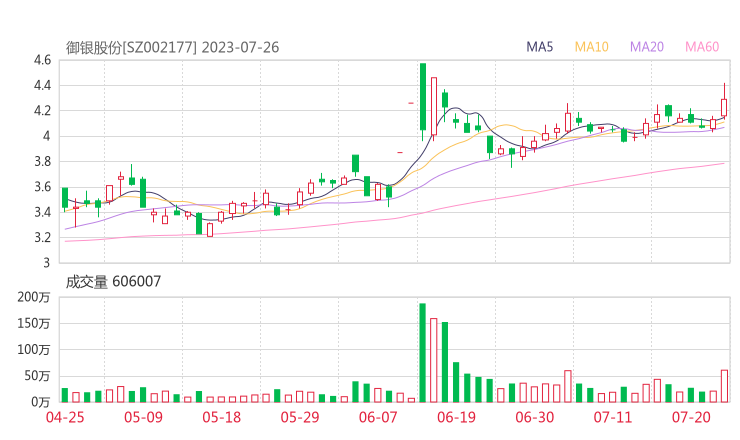Click the 3.2 price axis label
The image size is (740, 440).
(x=42, y=237)
